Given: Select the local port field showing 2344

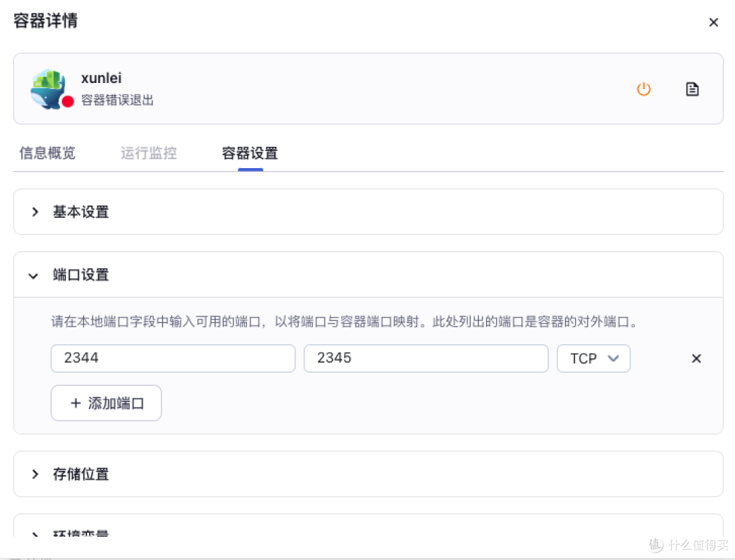Looking at the screenshot, I should [172, 358].
